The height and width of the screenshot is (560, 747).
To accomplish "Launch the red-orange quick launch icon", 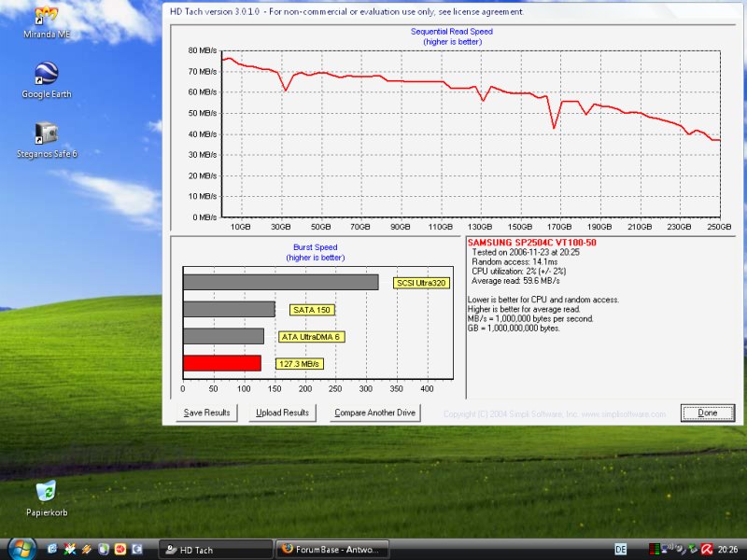I will click(120, 549).
